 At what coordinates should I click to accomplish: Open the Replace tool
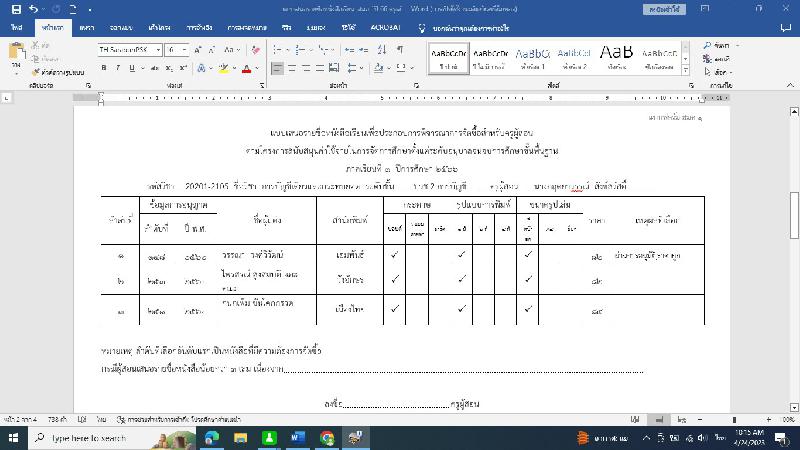click(717, 59)
